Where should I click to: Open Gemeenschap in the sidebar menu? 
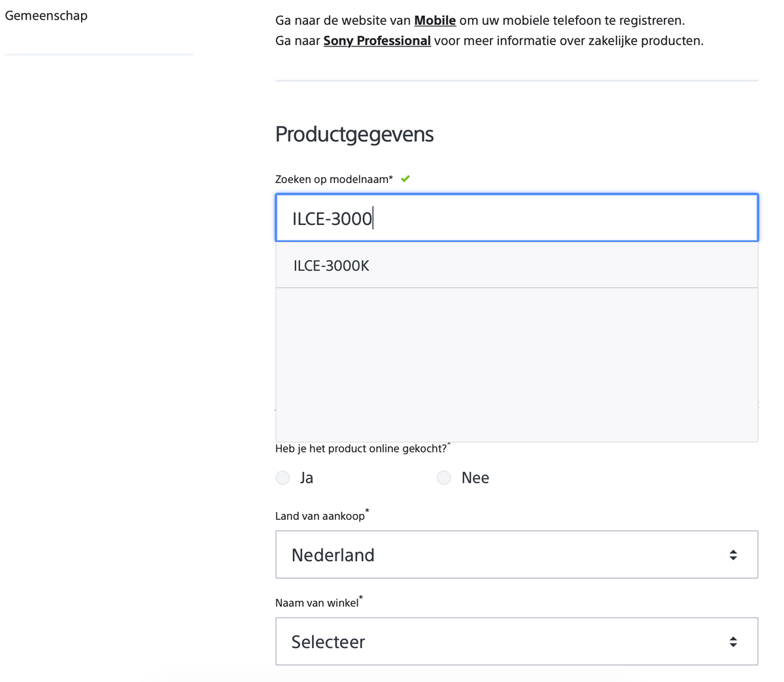click(x=46, y=15)
